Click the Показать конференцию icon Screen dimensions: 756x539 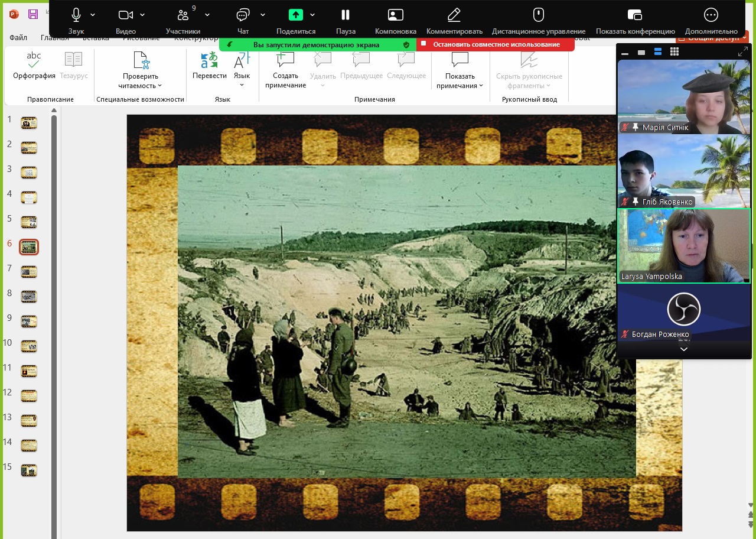[x=635, y=16]
